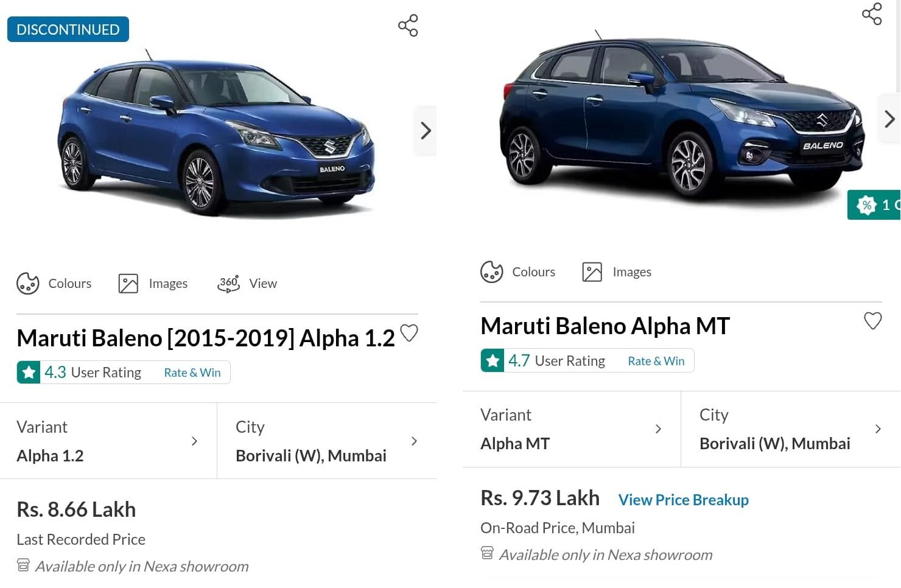Click View Price Breakup link

683,500
